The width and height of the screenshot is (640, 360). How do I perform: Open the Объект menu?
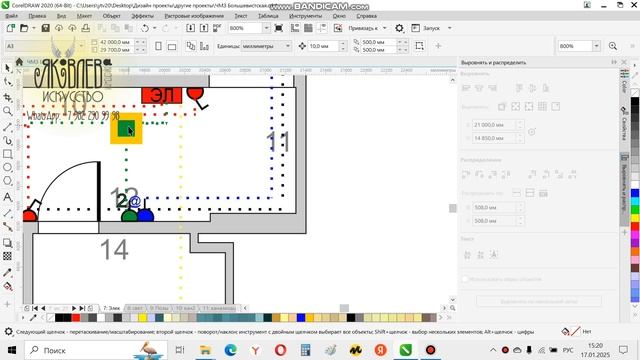tap(111, 16)
